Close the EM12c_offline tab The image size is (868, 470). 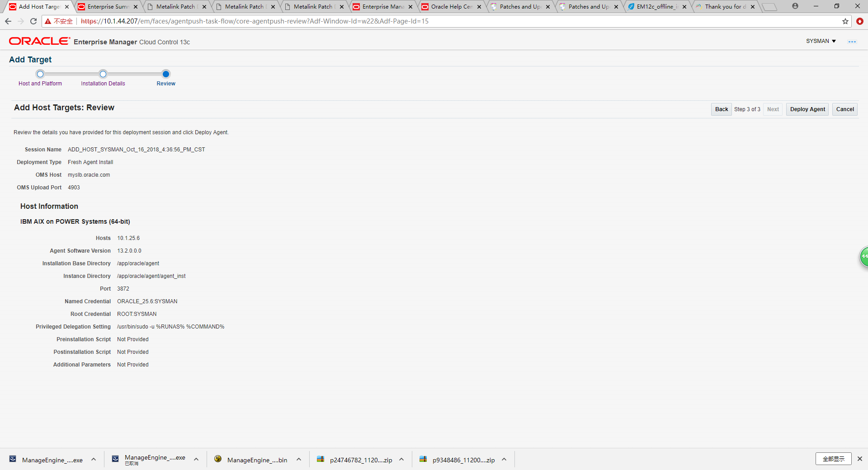(684, 7)
